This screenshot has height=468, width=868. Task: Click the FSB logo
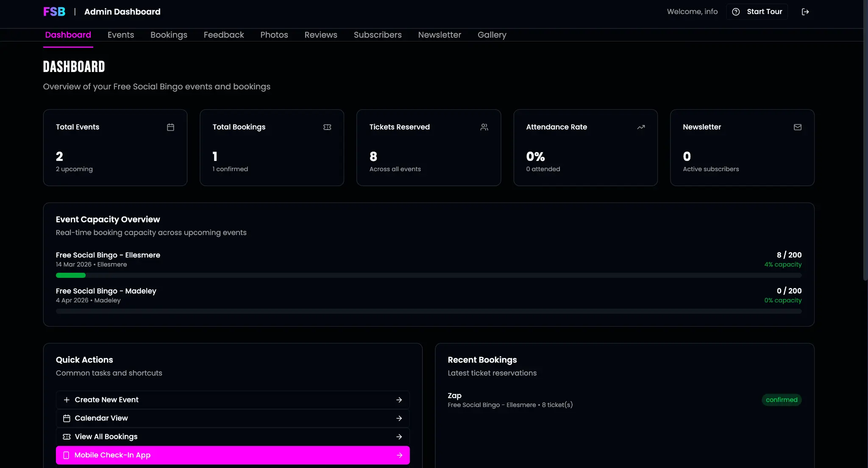[54, 11]
